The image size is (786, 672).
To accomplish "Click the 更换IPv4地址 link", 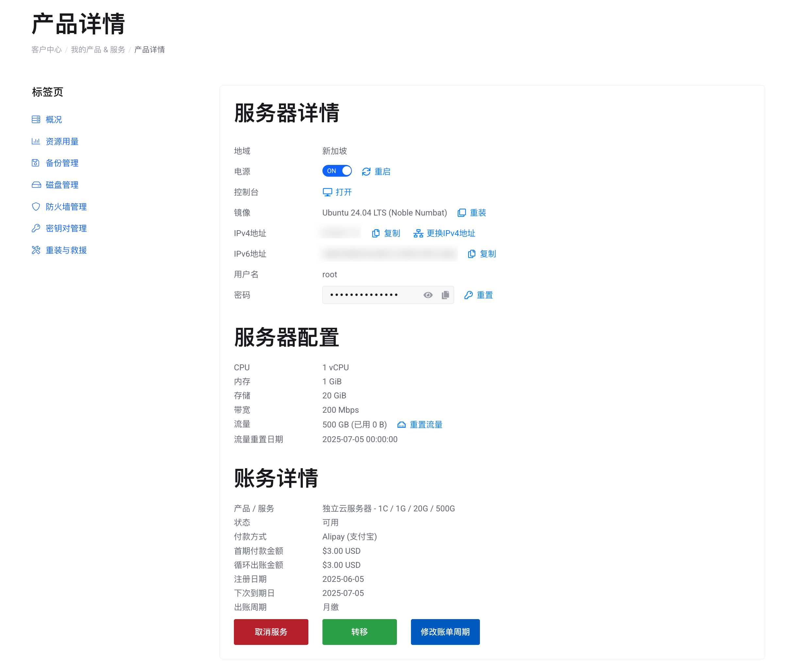I will click(451, 233).
